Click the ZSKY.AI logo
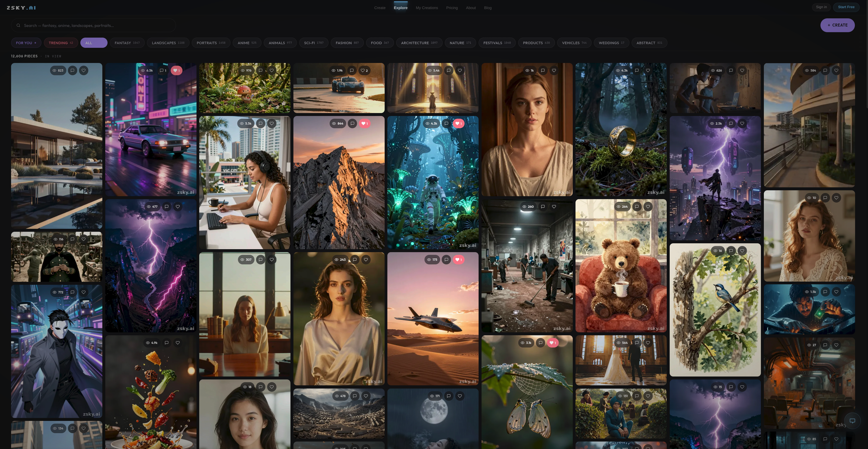Viewport: 868px width, 449px height. 21,7
